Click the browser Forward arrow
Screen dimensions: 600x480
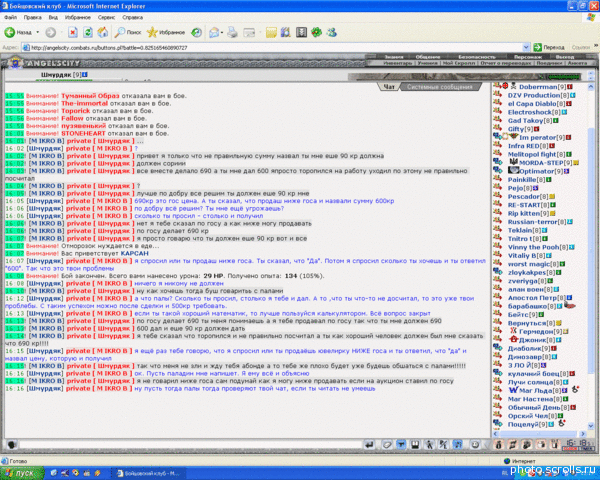tap(51, 33)
